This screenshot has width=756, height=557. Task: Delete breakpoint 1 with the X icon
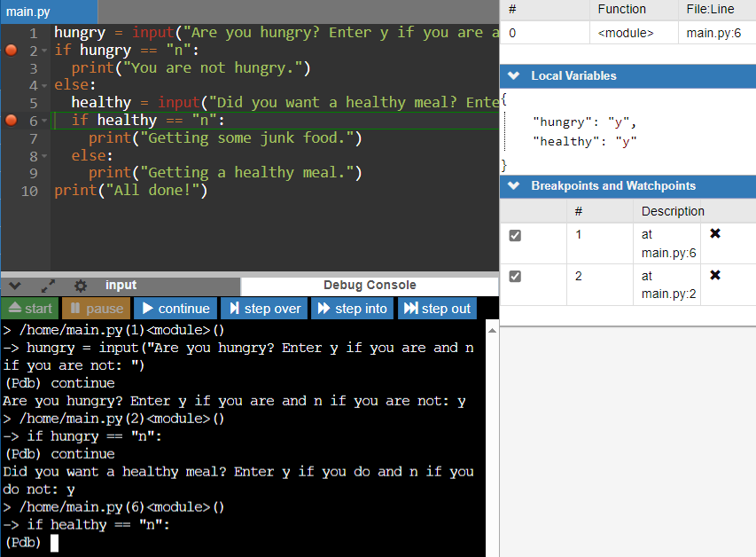click(x=715, y=234)
